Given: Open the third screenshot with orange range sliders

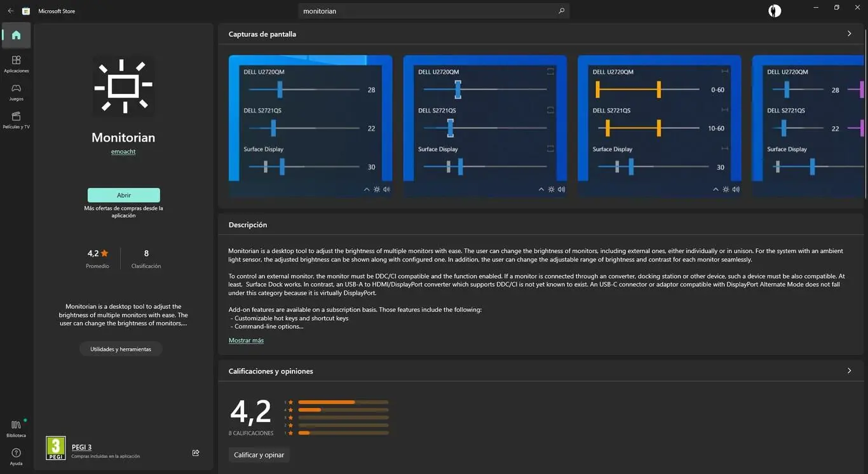Looking at the screenshot, I should 660,126.
